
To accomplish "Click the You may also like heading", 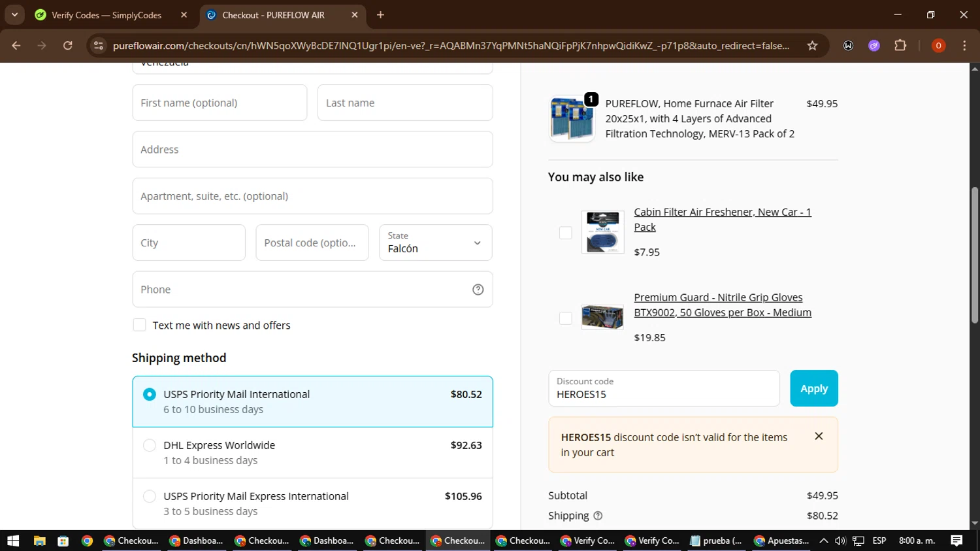I will point(596,177).
